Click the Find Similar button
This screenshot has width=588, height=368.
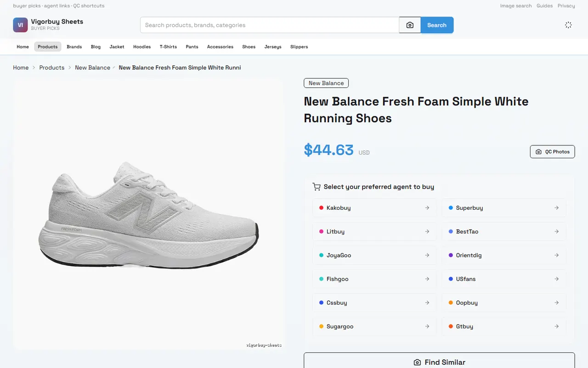[x=439, y=362]
